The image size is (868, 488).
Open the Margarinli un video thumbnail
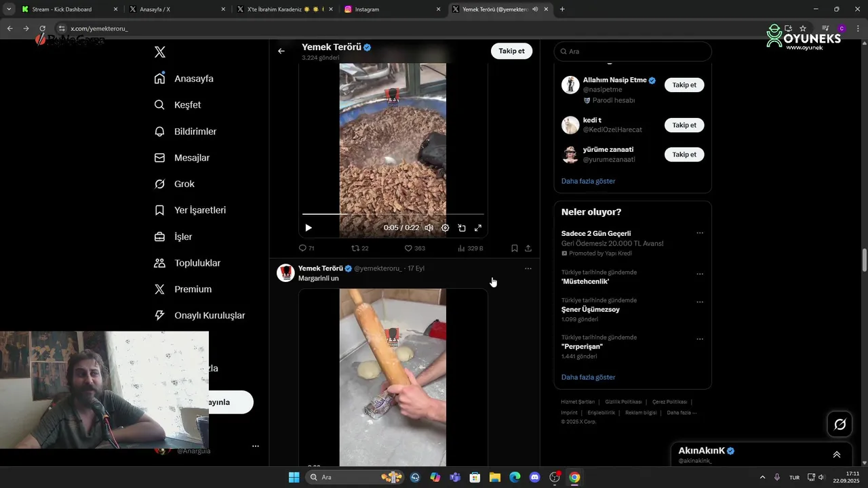click(393, 378)
